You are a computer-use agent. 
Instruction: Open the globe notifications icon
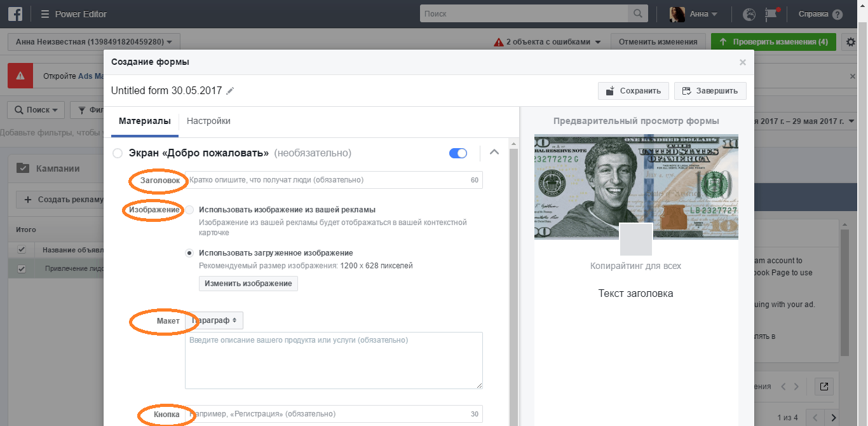point(749,14)
